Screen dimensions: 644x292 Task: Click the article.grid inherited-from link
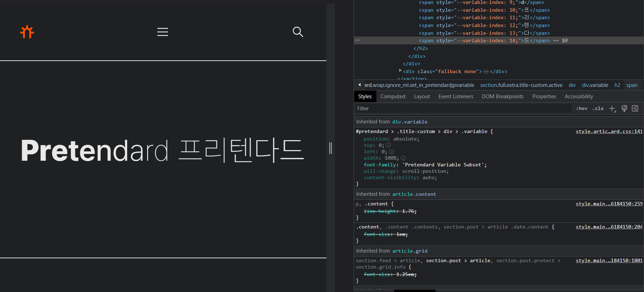coord(410,251)
